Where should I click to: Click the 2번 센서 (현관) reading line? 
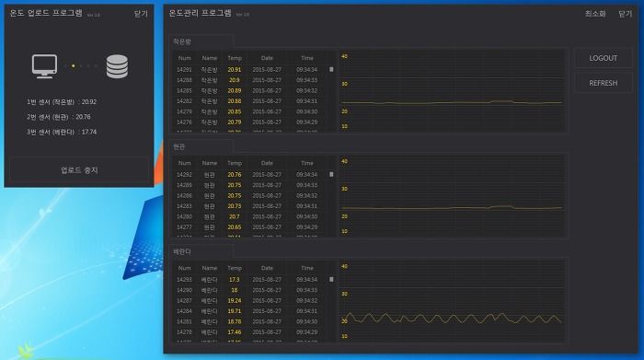pyautogui.click(x=59, y=117)
